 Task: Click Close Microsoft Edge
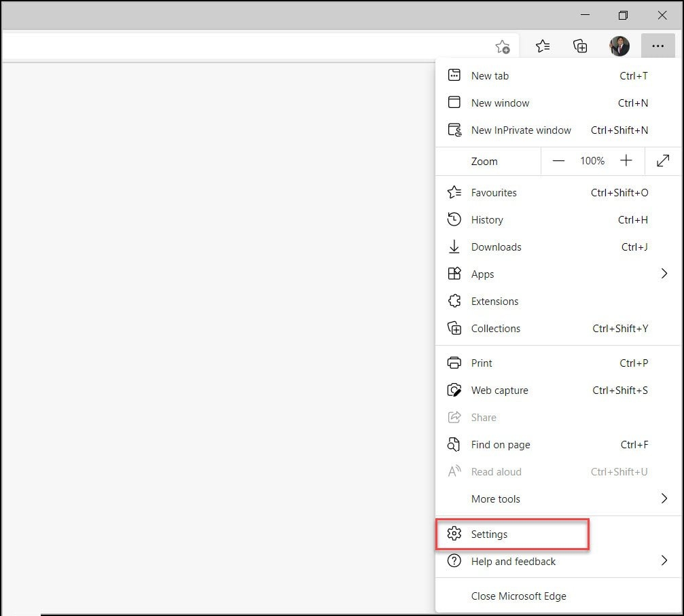point(518,596)
